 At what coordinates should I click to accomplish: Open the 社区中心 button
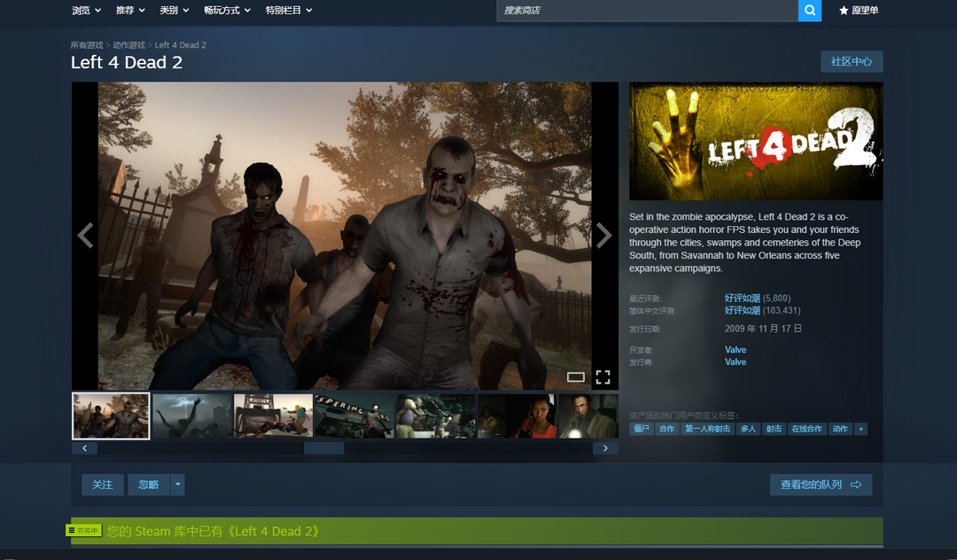(852, 62)
